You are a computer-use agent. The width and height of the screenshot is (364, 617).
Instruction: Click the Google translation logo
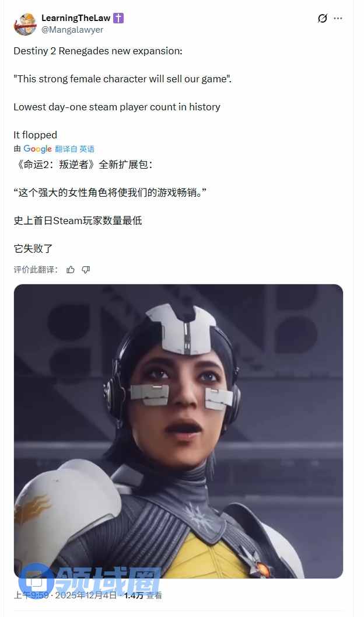click(37, 149)
